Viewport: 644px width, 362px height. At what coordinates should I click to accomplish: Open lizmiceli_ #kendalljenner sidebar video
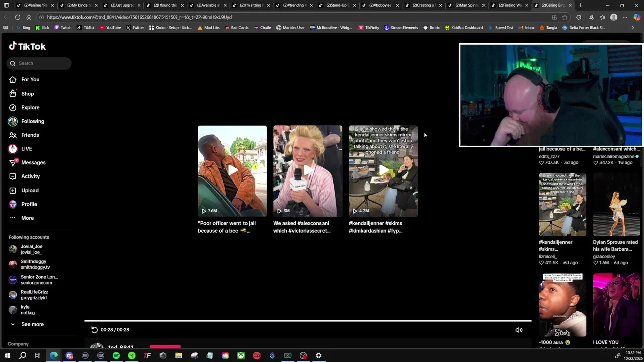[562, 205]
